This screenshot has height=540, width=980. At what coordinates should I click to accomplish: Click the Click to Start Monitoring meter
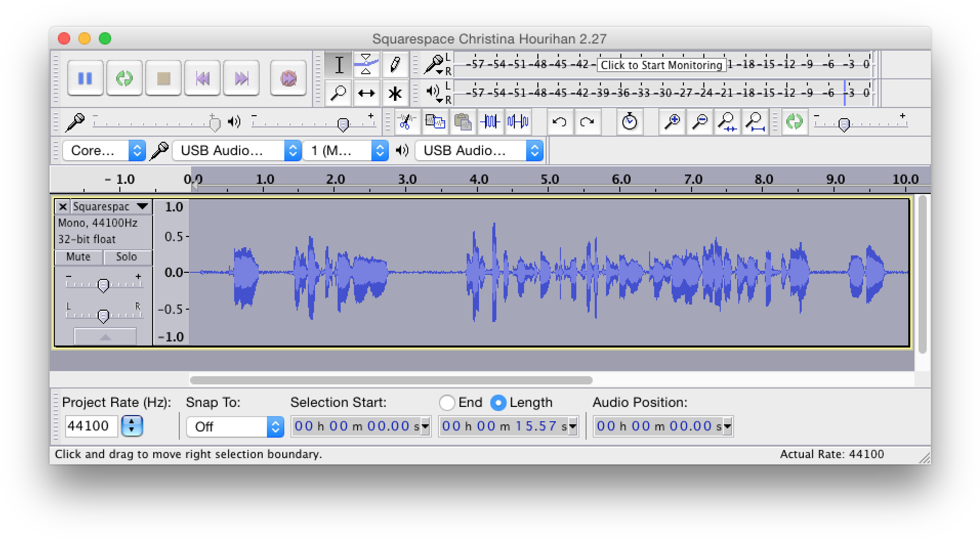click(661, 65)
